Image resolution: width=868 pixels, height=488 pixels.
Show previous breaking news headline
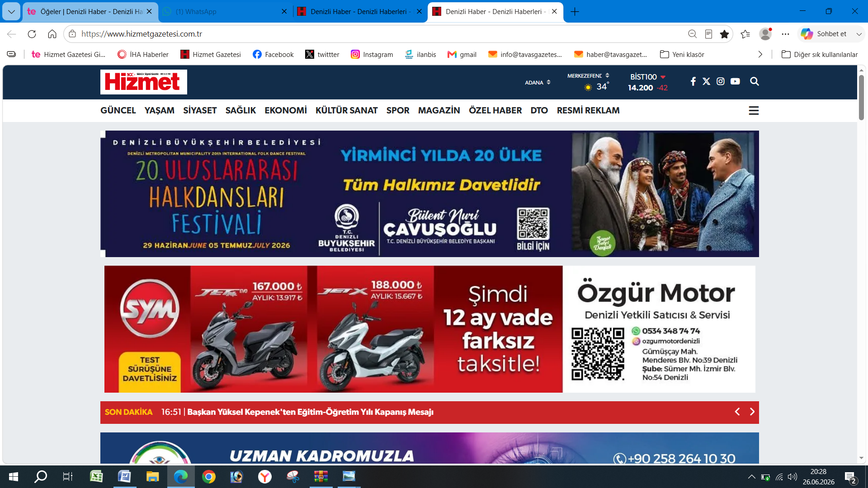737,412
